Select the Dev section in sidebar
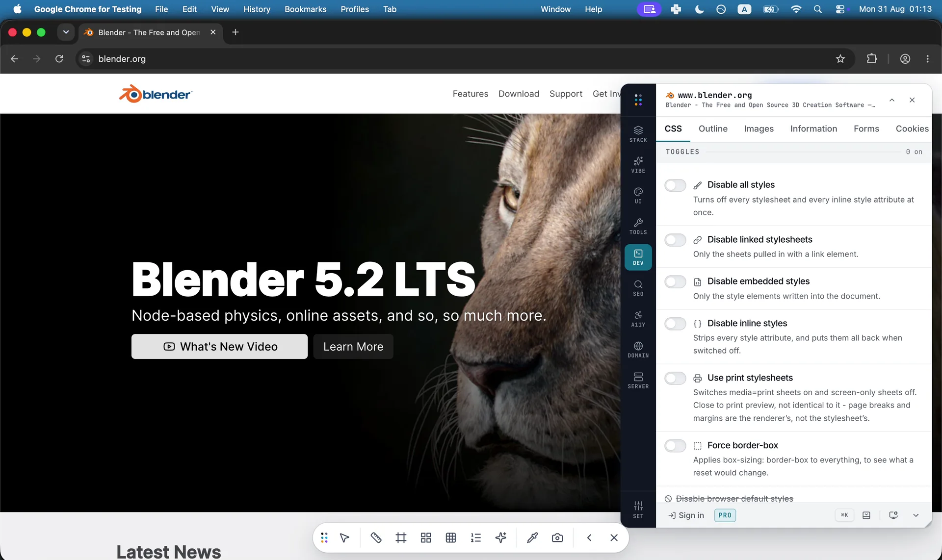Image resolution: width=942 pixels, height=560 pixels. (638, 257)
